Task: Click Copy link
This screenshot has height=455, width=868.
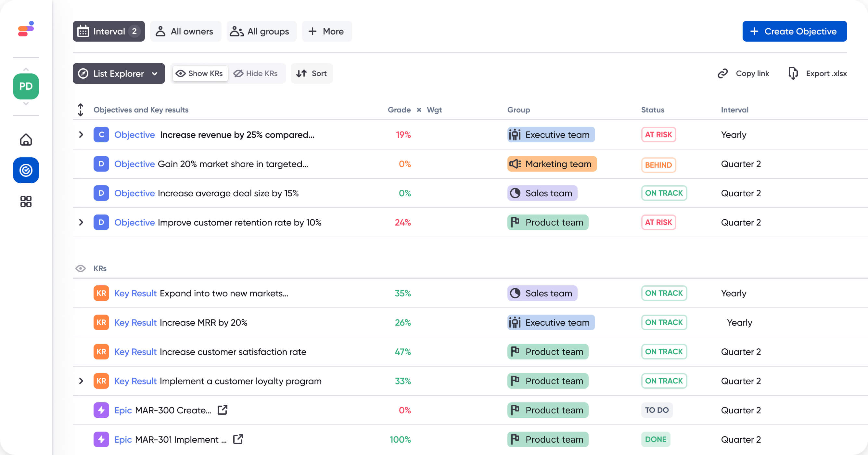Action: click(x=743, y=73)
